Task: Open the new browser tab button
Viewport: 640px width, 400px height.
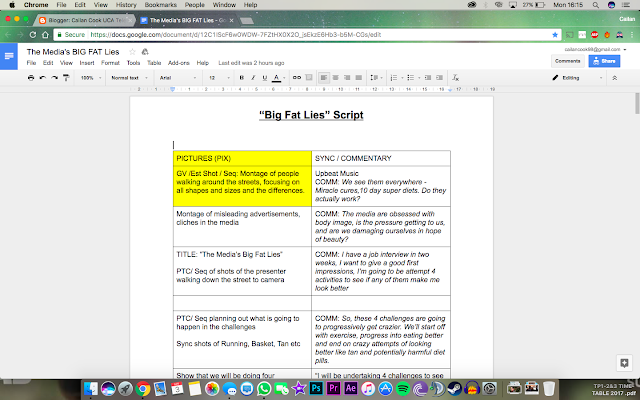Action: (x=247, y=20)
